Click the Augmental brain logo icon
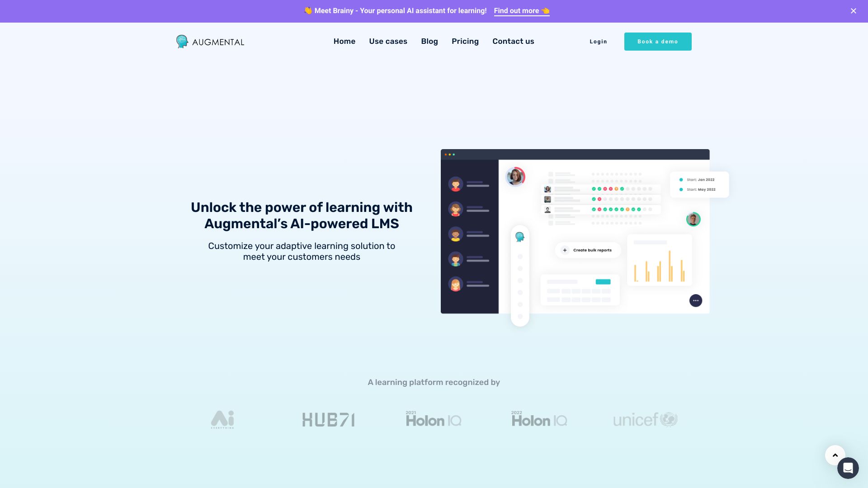Image resolution: width=868 pixels, height=488 pixels. 183,41
